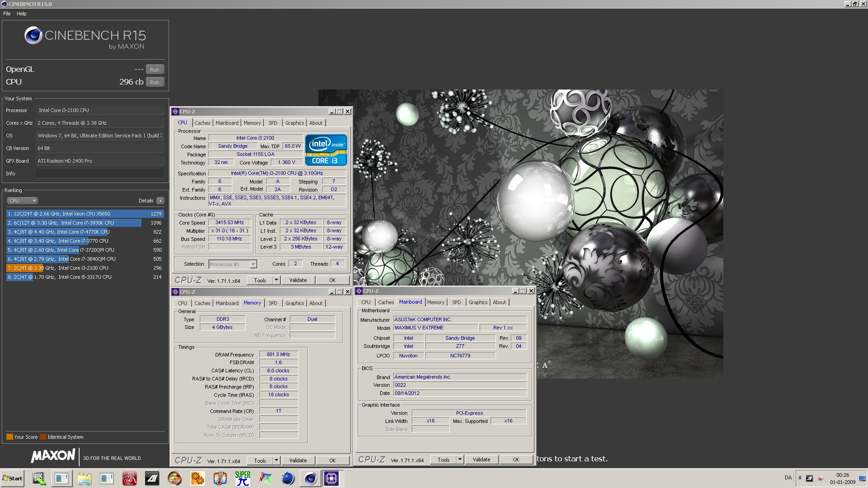
Task: Click the red molecule system tray icon
Action: (820, 478)
